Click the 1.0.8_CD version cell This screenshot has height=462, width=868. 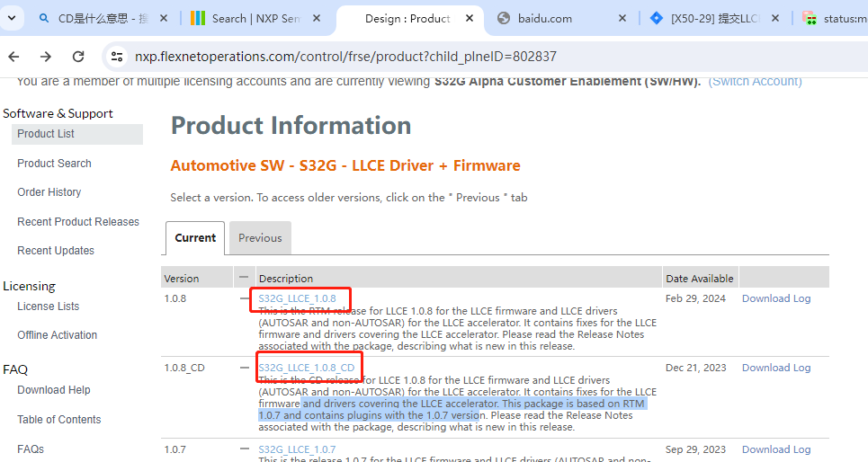(x=184, y=368)
